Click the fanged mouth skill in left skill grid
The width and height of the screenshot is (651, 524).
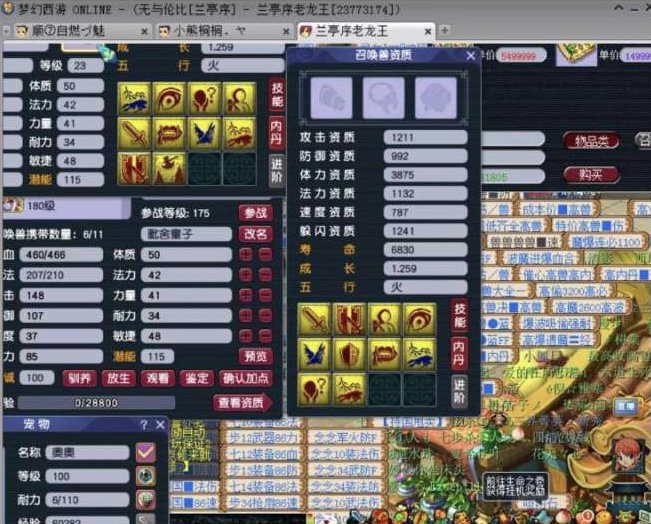coord(169,134)
